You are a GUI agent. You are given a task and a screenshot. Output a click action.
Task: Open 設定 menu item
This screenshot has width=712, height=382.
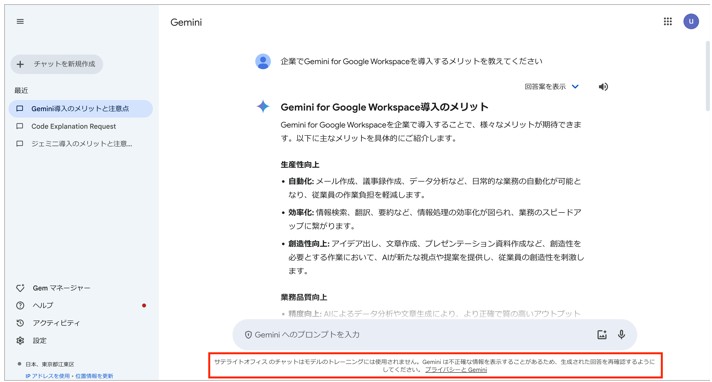tap(40, 340)
